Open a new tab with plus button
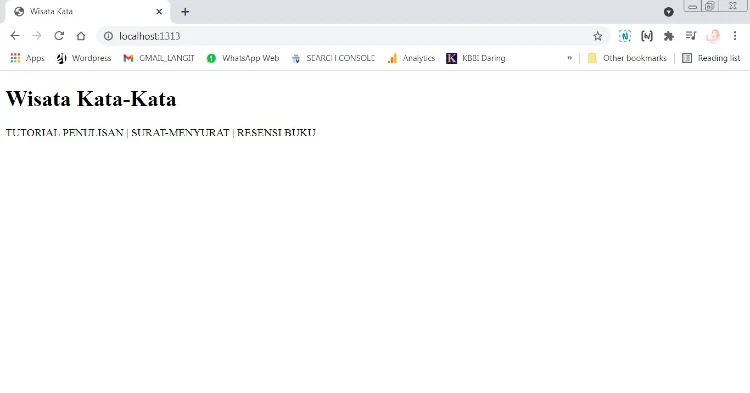750x393 pixels. coord(185,11)
